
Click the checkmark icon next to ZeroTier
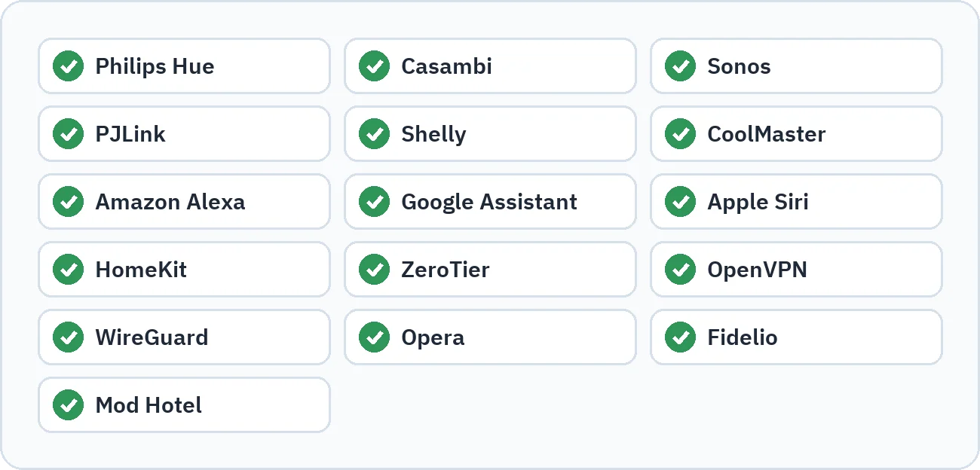pos(375,270)
